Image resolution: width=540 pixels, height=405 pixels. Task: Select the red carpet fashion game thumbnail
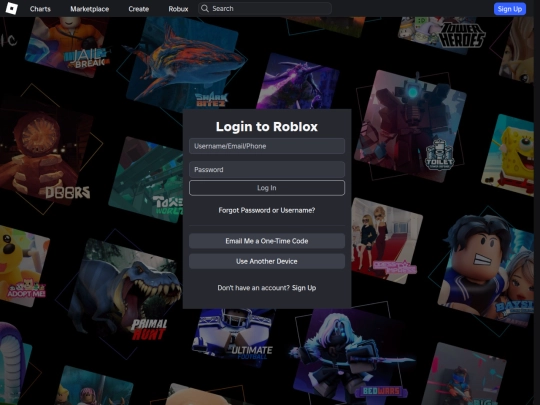(386, 241)
